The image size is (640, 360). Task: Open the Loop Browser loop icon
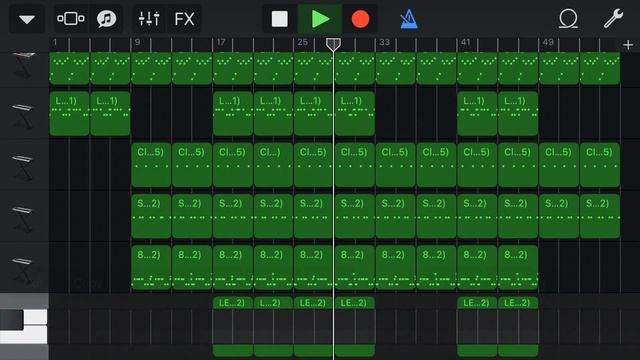click(568, 19)
